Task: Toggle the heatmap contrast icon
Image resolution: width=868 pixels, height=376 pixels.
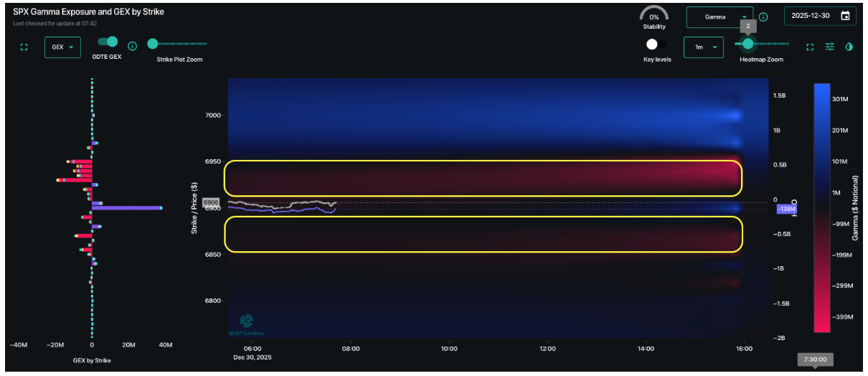Action: pos(850,47)
